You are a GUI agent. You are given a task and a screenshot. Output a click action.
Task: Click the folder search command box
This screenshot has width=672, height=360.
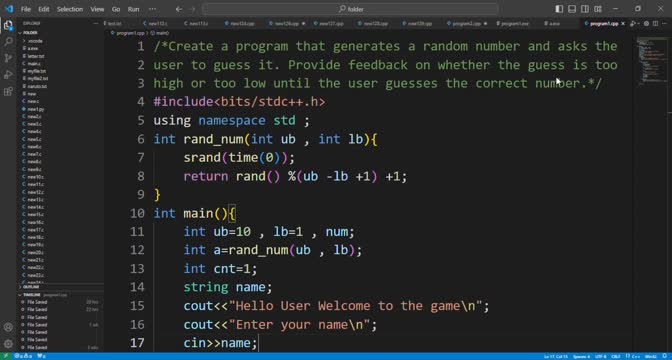(x=350, y=9)
